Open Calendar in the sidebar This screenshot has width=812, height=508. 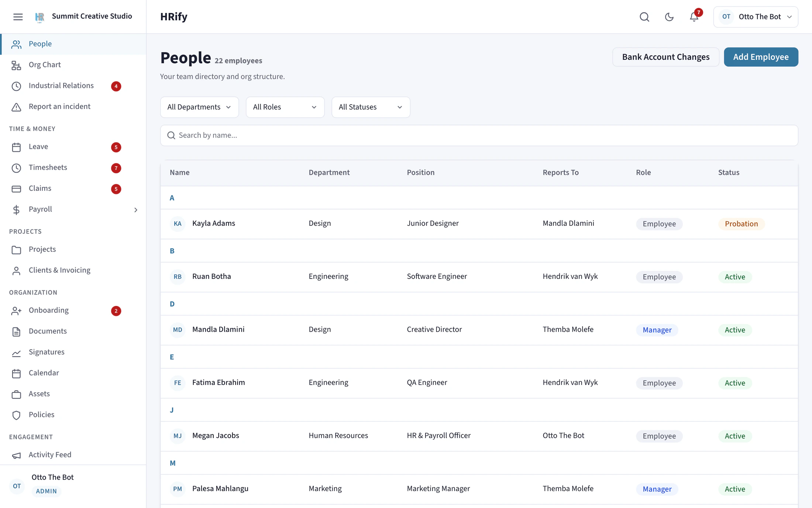coord(74,373)
